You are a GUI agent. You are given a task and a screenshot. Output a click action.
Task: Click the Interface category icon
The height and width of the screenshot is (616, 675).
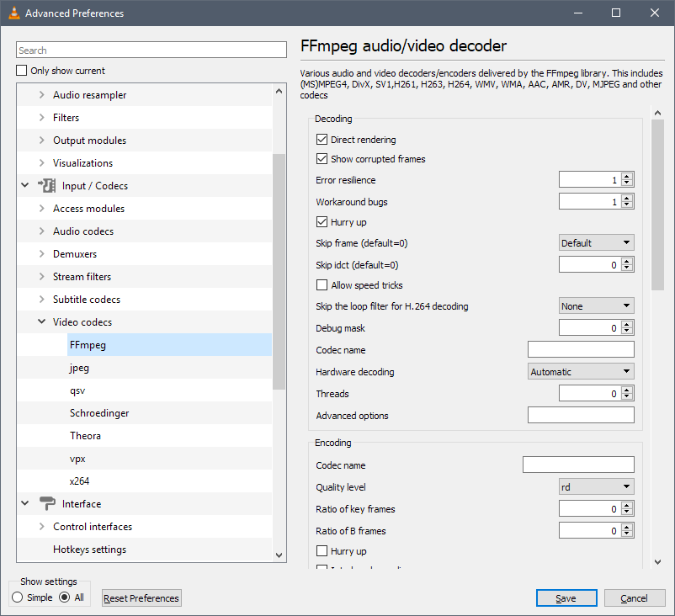tap(47, 503)
